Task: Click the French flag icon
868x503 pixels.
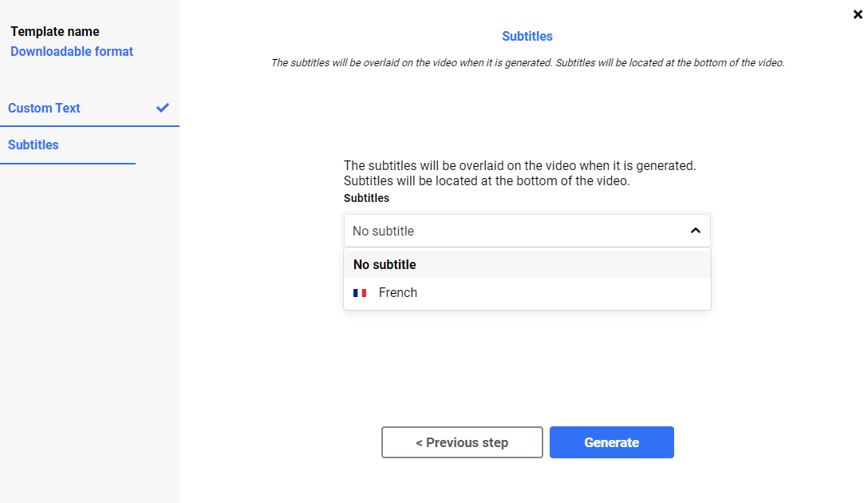Action: (360, 292)
